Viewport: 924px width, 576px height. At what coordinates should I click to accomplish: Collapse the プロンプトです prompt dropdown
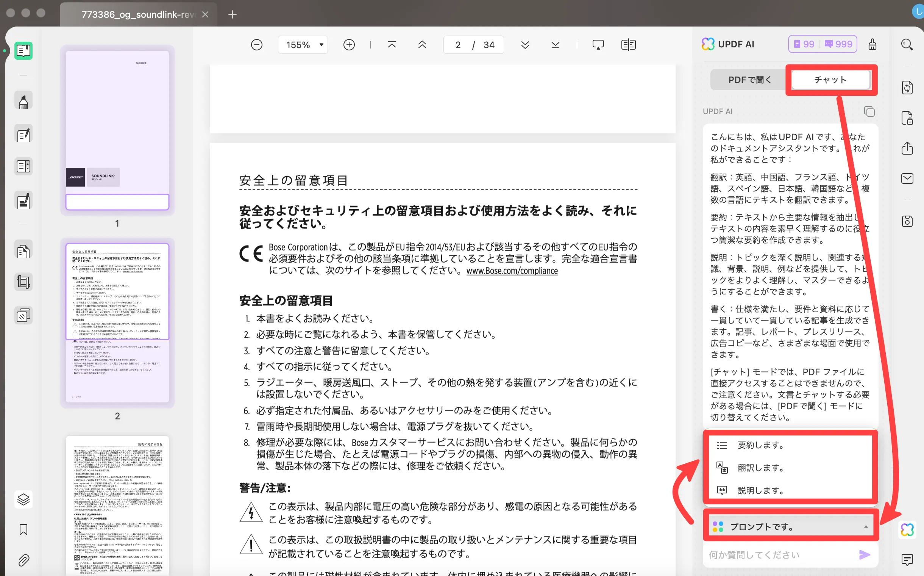791,526
